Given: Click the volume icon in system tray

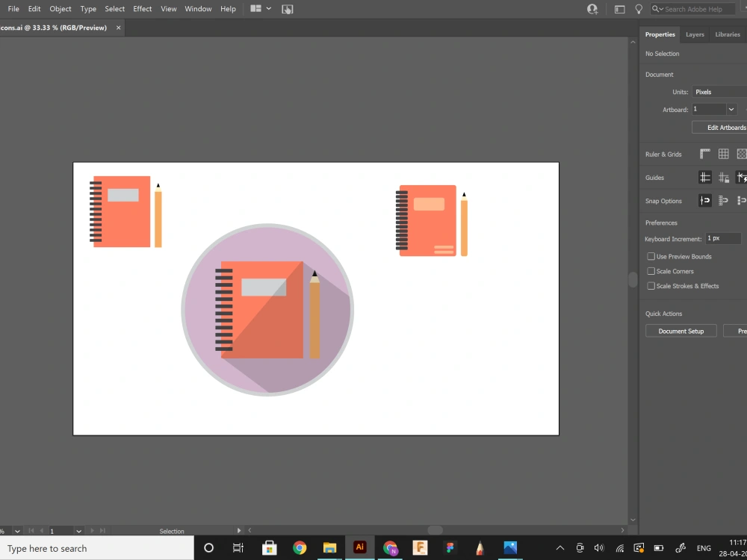Looking at the screenshot, I should [599, 548].
